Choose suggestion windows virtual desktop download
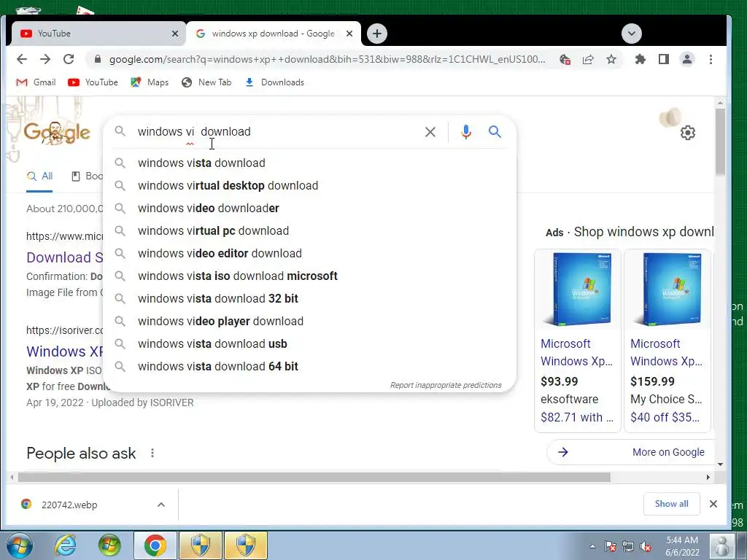The height and width of the screenshot is (560, 747). tap(309, 186)
